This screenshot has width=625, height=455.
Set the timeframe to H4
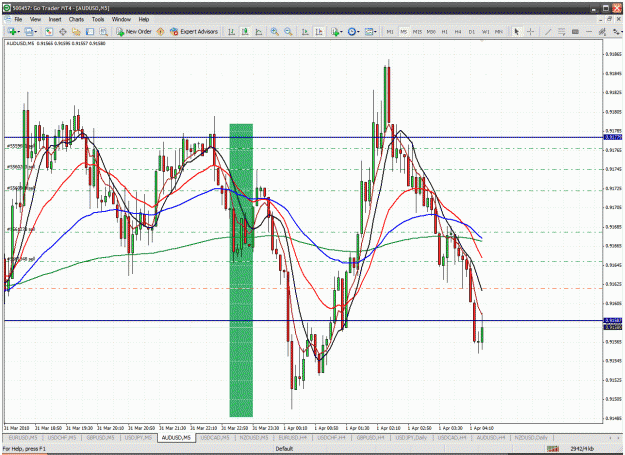click(x=458, y=31)
